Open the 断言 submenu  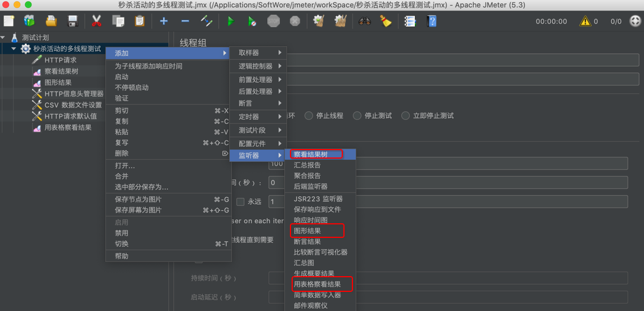(258, 102)
